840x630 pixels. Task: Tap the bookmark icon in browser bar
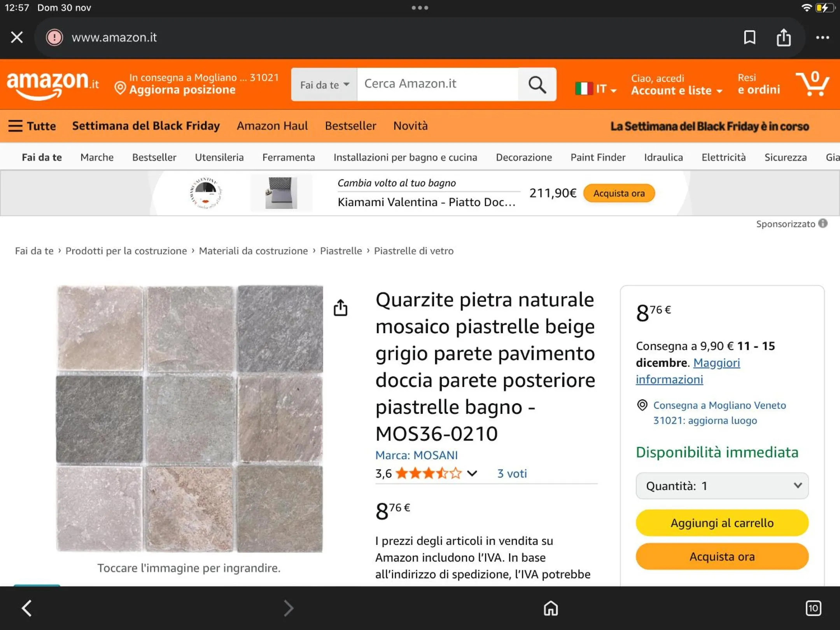(x=749, y=37)
